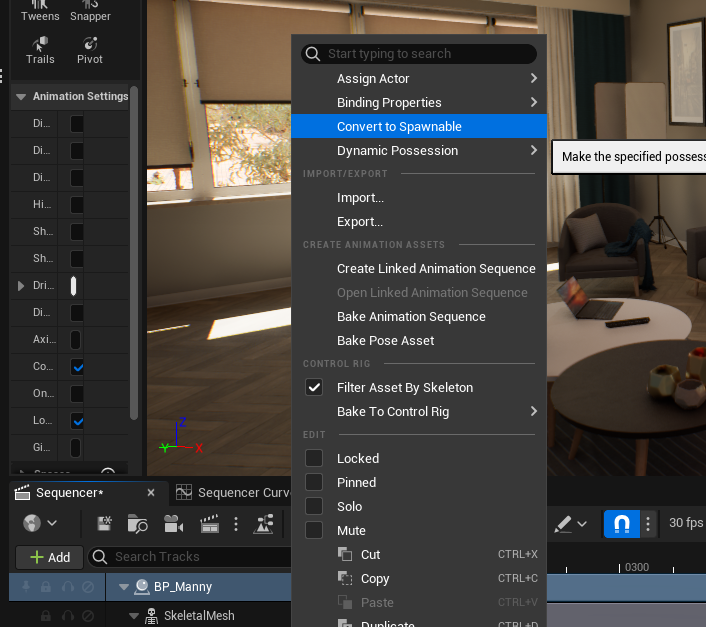Open the Tweens animation tool

pyautogui.click(x=40, y=11)
